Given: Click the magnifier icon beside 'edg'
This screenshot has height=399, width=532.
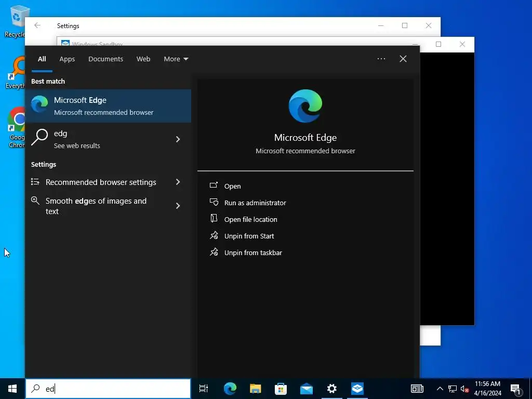Looking at the screenshot, I should (39, 137).
